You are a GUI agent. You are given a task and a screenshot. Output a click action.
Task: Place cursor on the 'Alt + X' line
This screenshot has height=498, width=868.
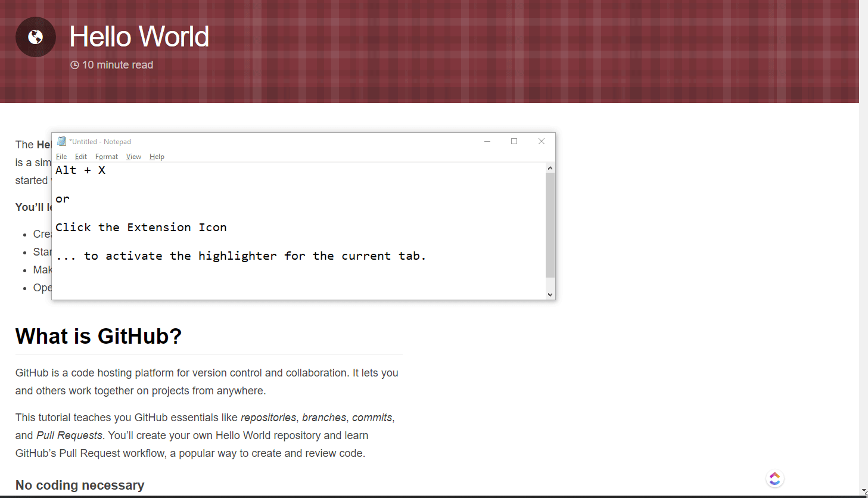80,170
